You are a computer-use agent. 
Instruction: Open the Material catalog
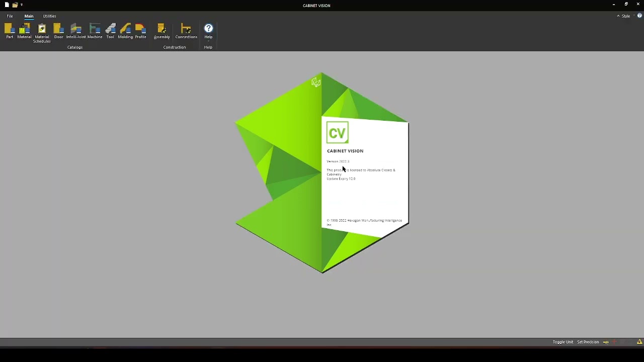coord(24,31)
